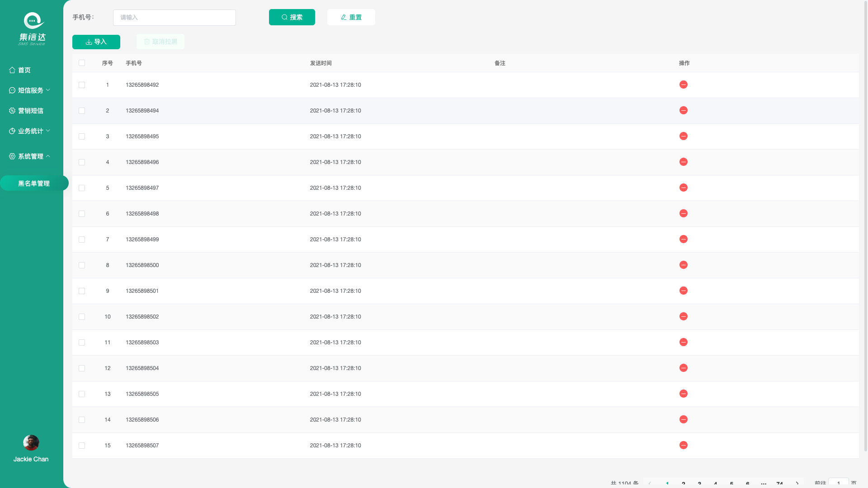
Task: Expand the 业务统计 menu section
Action: pos(30,131)
